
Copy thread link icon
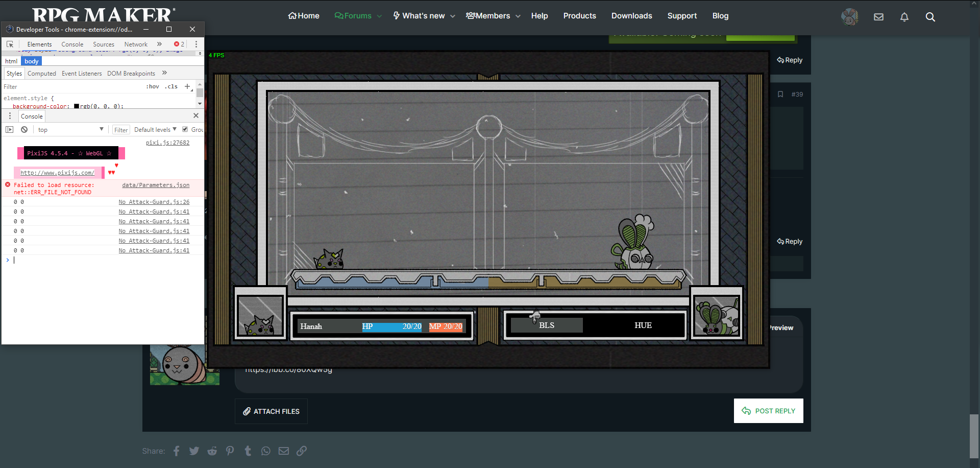(302, 451)
